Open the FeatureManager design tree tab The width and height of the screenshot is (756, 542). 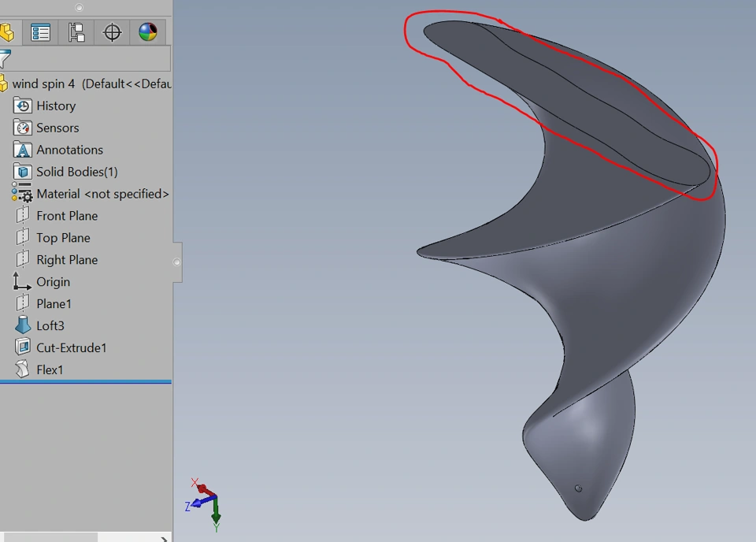(x=7, y=33)
